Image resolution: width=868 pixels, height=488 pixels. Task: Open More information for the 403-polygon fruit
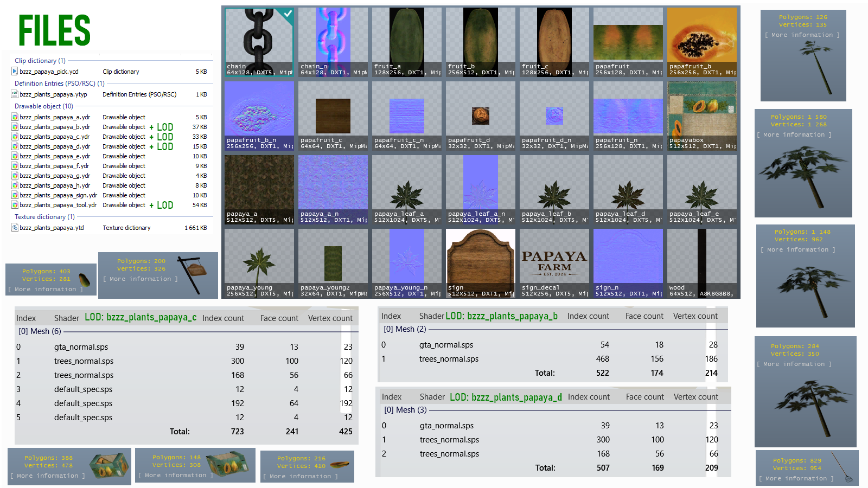pyautogui.click(x=46, y=289)
